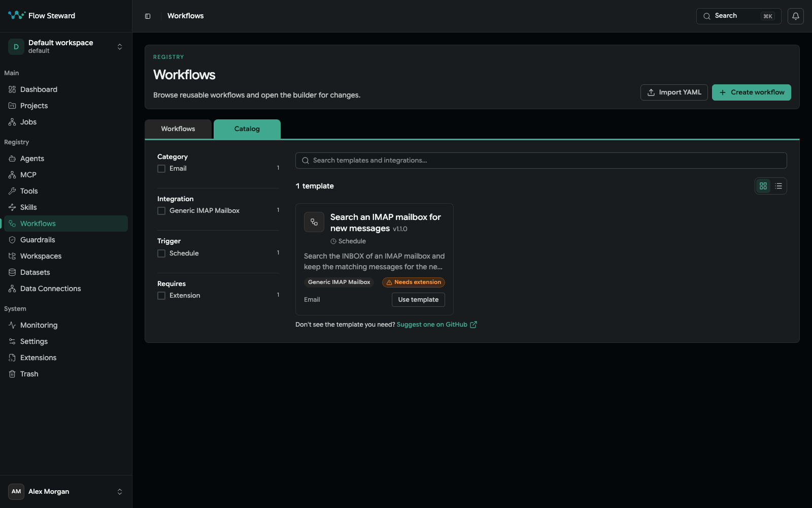Screen dimensions: 812x508
Task: Click Create workflow button
Action: click(752, 92)
